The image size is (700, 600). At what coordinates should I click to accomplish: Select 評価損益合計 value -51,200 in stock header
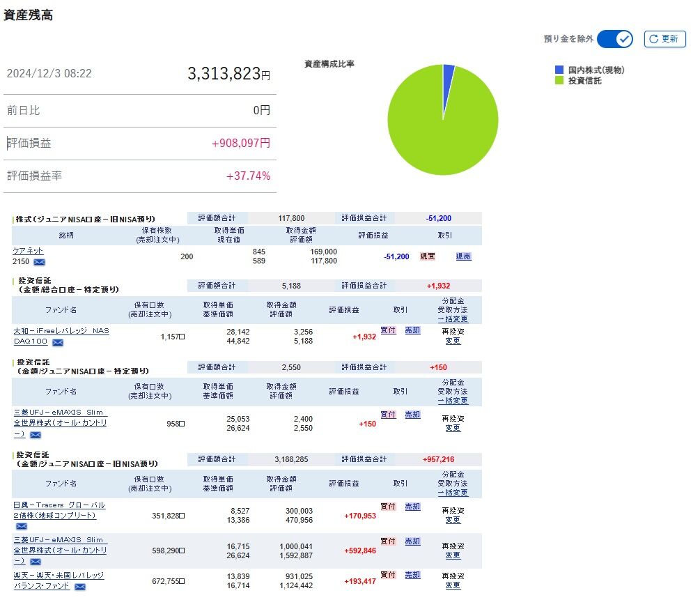click(x=438, y=218)
